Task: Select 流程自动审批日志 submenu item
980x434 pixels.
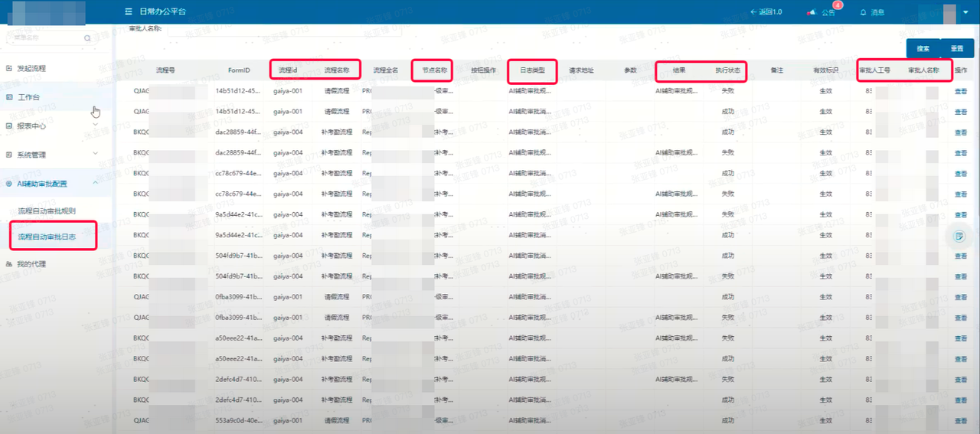Action: pos(47,237)
